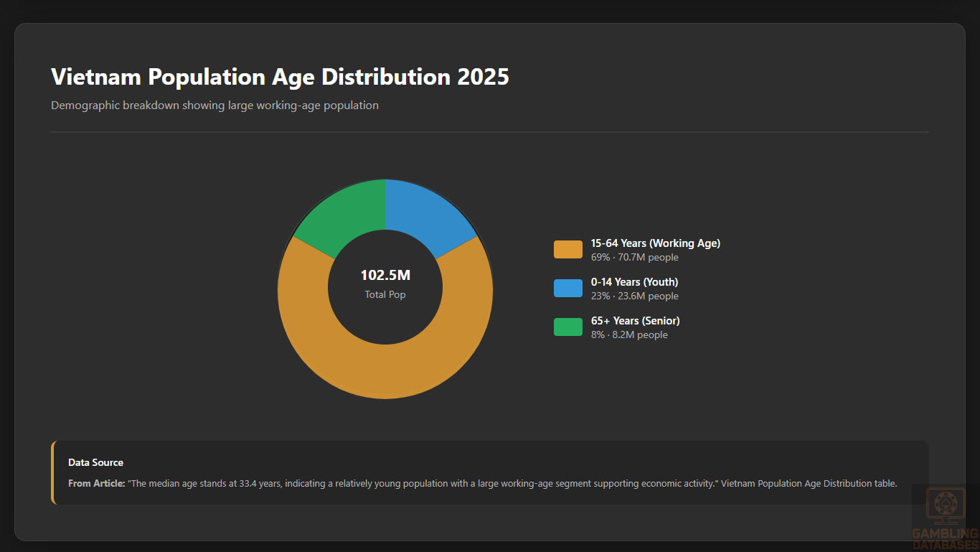Click the 8% · 8.2M people text

(629, 335)
